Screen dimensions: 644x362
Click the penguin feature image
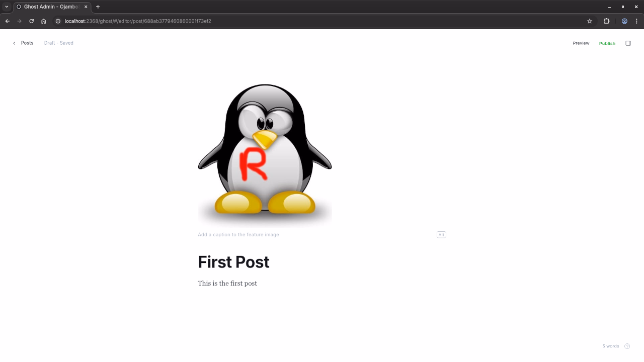coord(265,156)
